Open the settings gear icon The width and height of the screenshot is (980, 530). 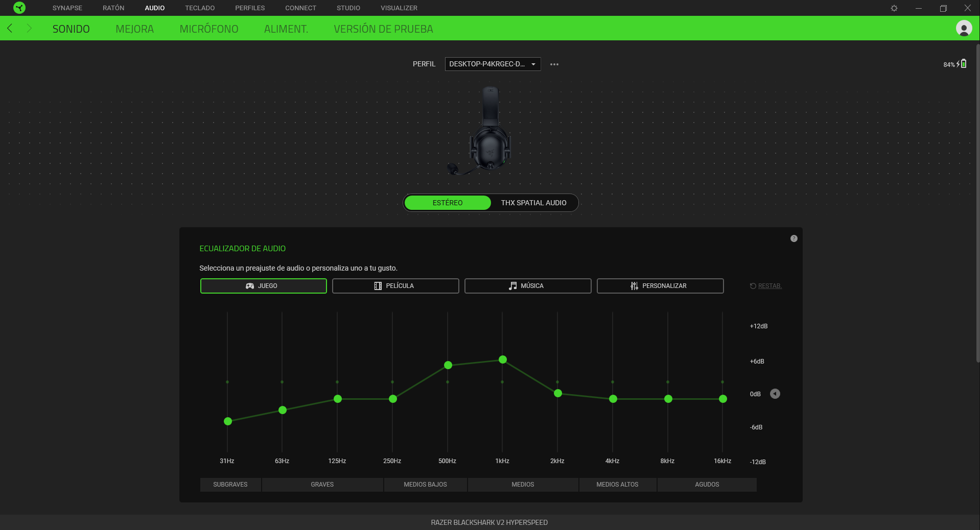894,8
